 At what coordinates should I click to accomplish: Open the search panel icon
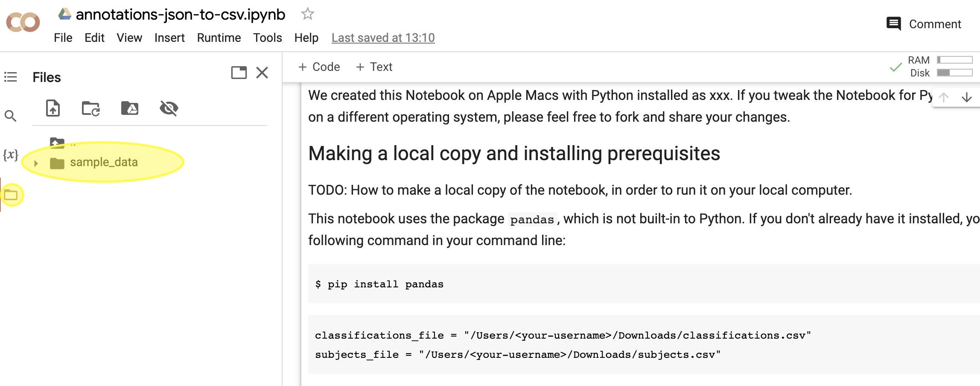point(11,116)
